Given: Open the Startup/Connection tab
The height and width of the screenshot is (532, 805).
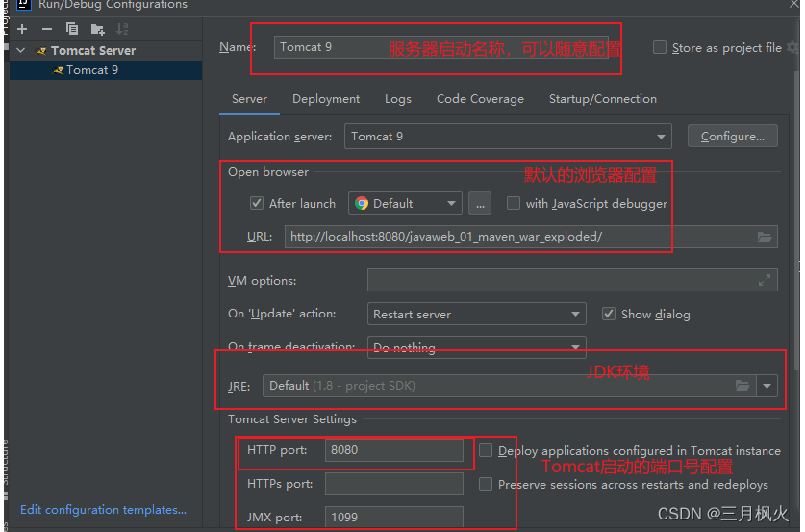Looking at the screenshot, I should tap(602, 99).
